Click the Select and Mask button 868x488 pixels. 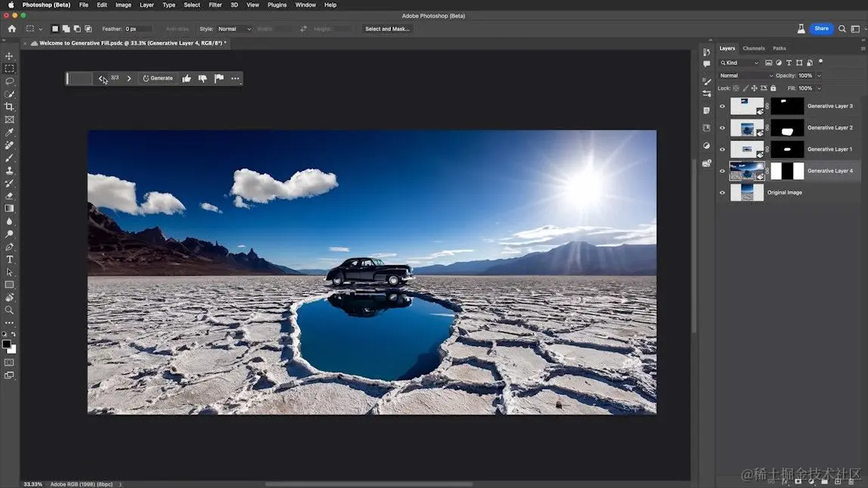[x=387, y=29]
